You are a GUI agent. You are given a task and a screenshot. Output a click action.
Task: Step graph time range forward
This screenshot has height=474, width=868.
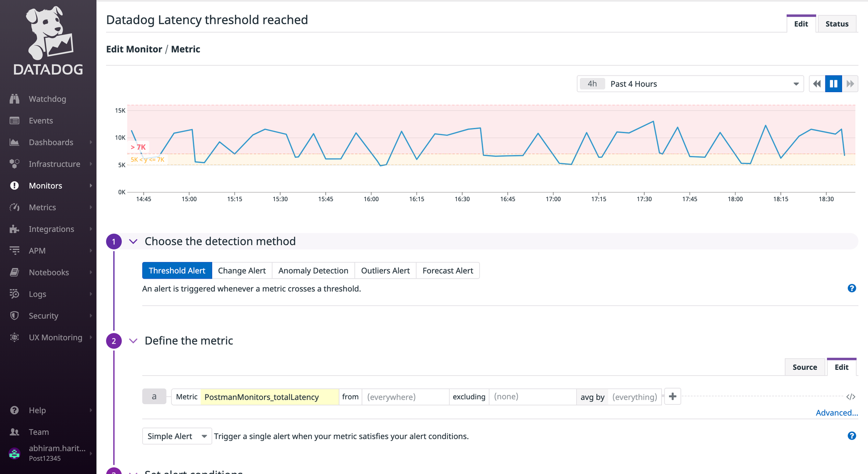pyautogui.click(x=850, y=84)
